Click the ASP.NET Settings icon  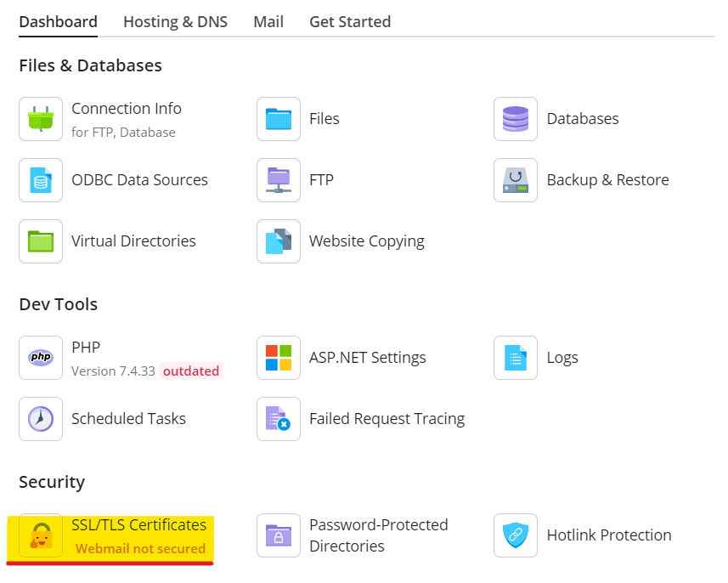coord(279,358)
